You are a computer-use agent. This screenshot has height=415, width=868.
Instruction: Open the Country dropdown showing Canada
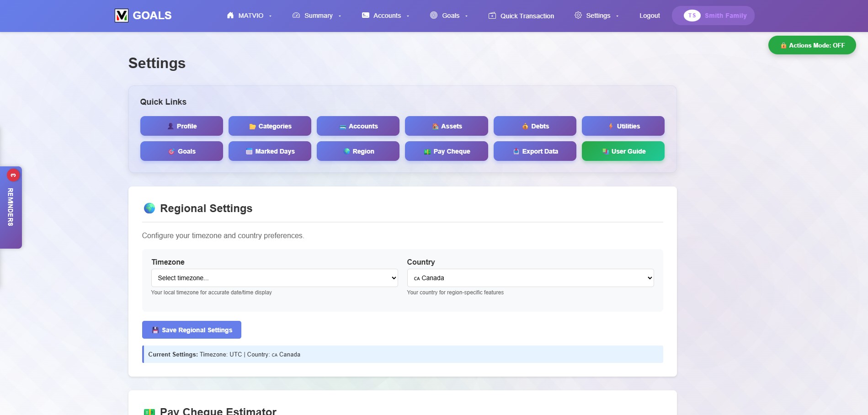coord(530,278)
